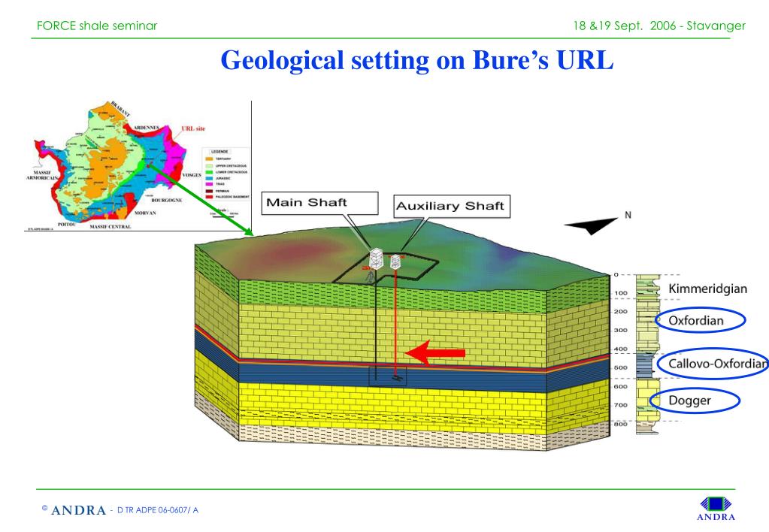The width and height of the screenshot is (769, 532).
Task: Click the north arrow symbol
Action: click(593, 225)
